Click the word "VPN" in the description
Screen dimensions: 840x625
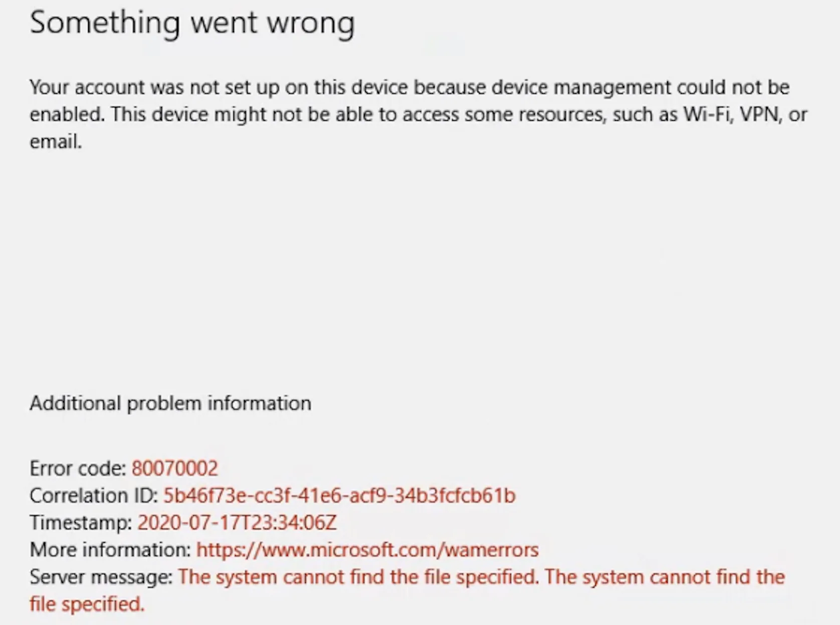point(759,115)
